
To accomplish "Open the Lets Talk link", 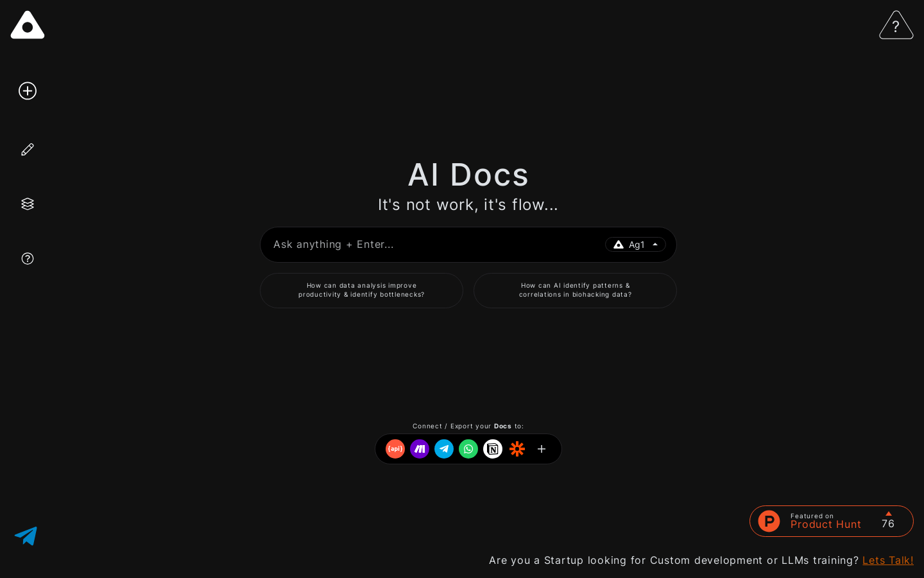I will coord(888,560).
